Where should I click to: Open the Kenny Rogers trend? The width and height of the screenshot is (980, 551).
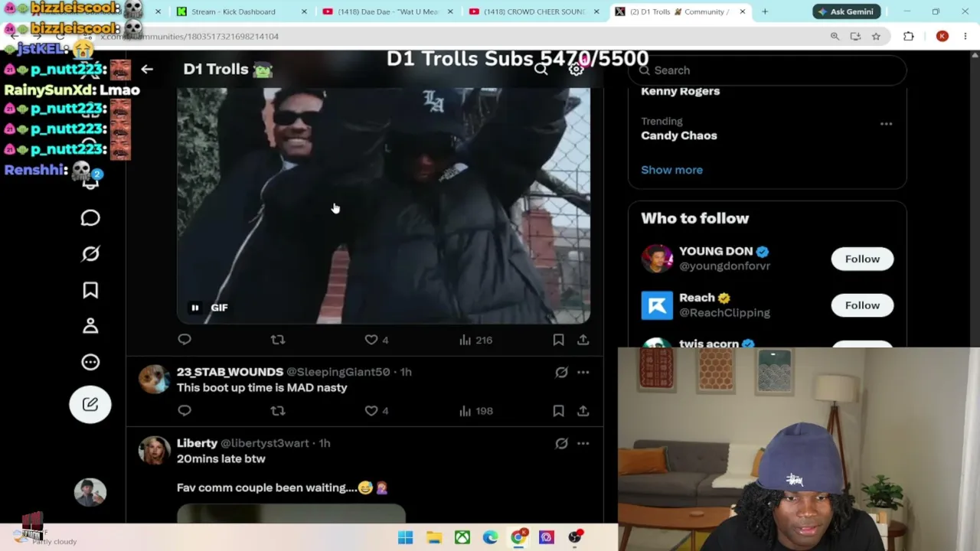(680, 91)
